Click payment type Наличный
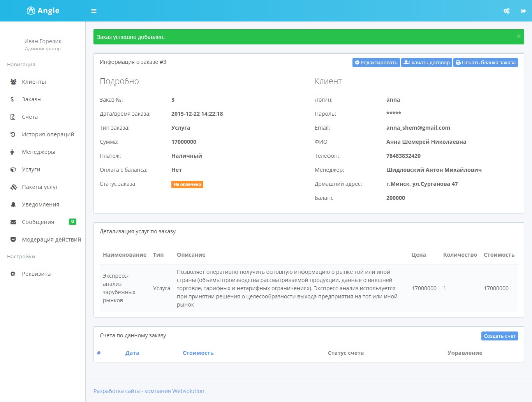 coord(187,156)
